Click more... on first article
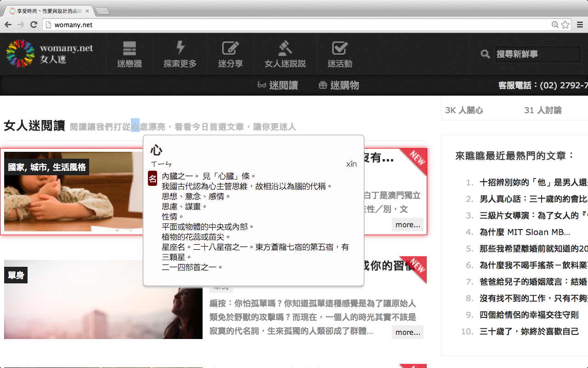Screen dimensions: 588x368 [x=407, y=224]
